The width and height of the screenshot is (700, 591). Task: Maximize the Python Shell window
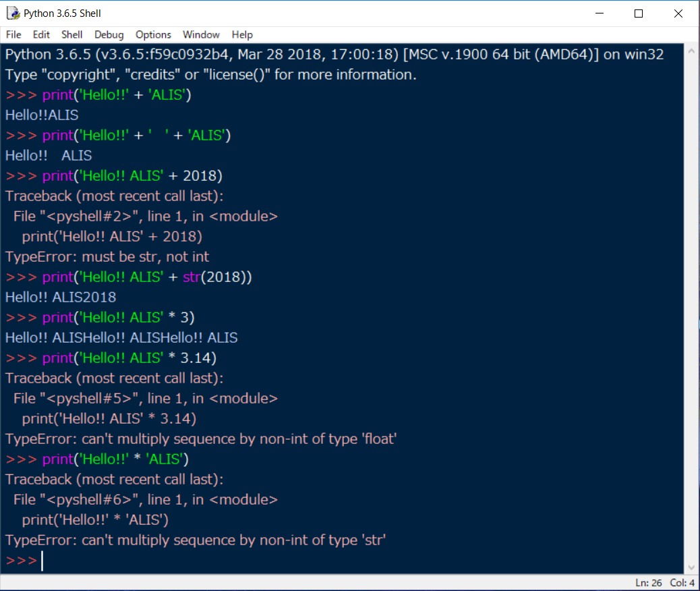coord(639,13)
